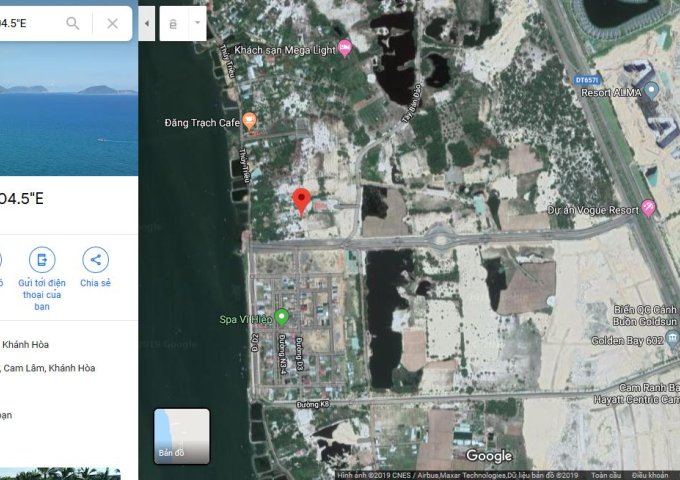This screenshot has width=680, height=480.
Task: Click the Đăng Trạch Cafe label text
Action: click(202, 123)
